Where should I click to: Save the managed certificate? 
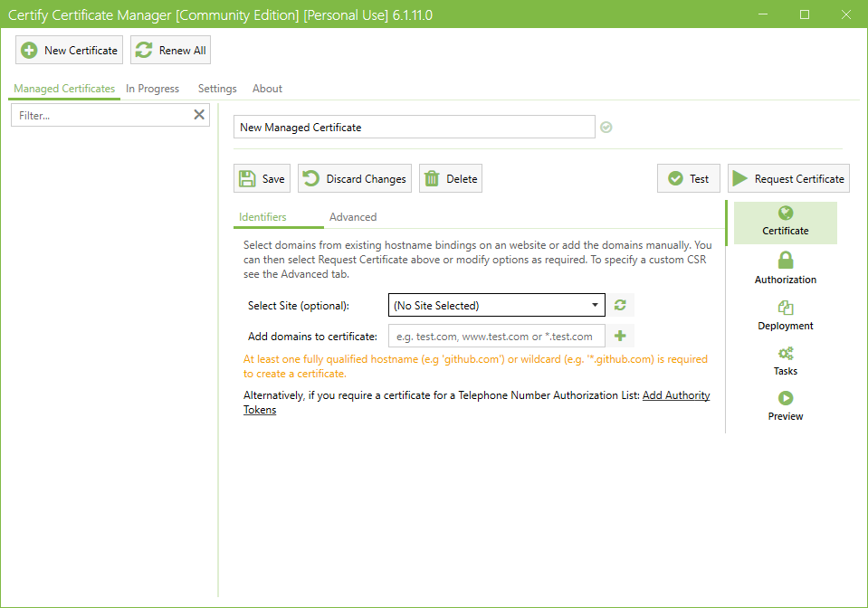[262, 178]
